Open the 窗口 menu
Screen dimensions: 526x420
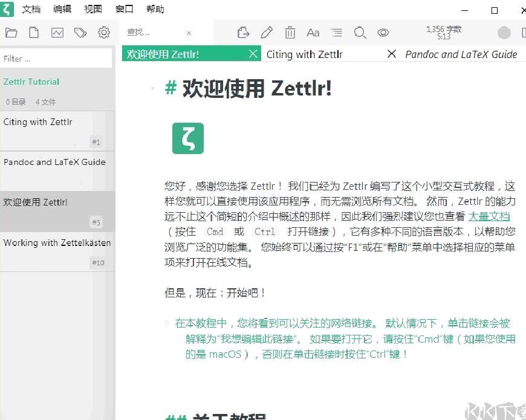[x=124, y=9]
